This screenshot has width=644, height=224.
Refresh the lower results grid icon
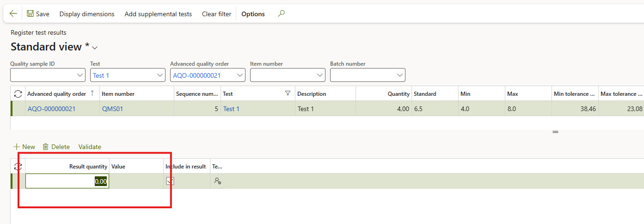18,167
